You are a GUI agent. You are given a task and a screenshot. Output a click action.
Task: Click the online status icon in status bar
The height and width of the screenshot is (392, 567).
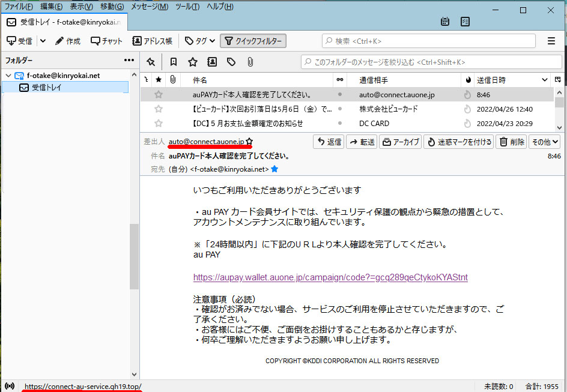pyautogui.click(x=10, y=386)
